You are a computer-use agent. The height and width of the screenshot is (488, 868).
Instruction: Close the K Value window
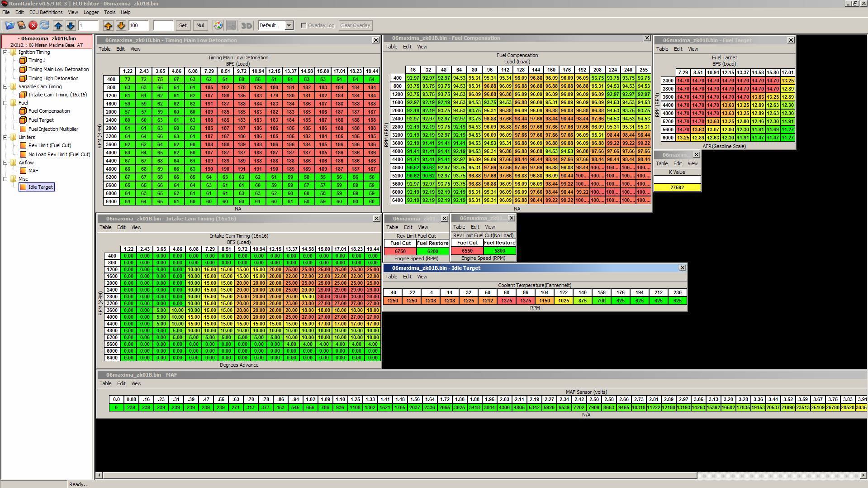click(696, 155)
